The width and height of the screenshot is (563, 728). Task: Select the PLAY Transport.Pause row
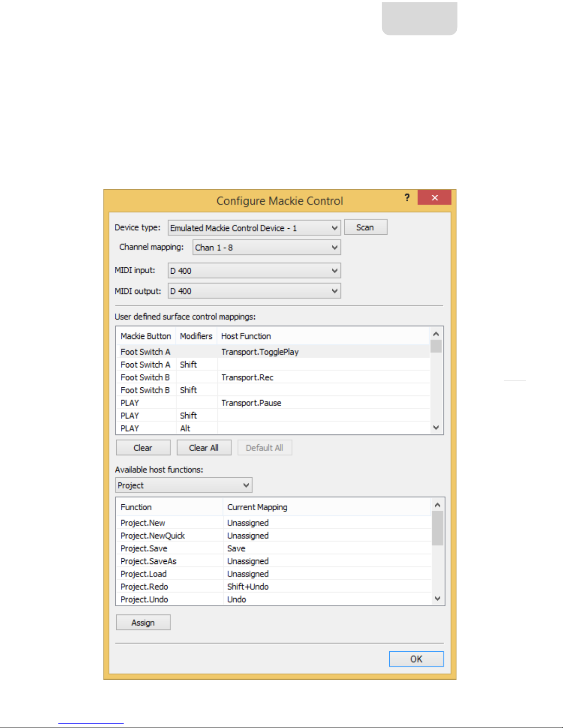pos(273,403)
